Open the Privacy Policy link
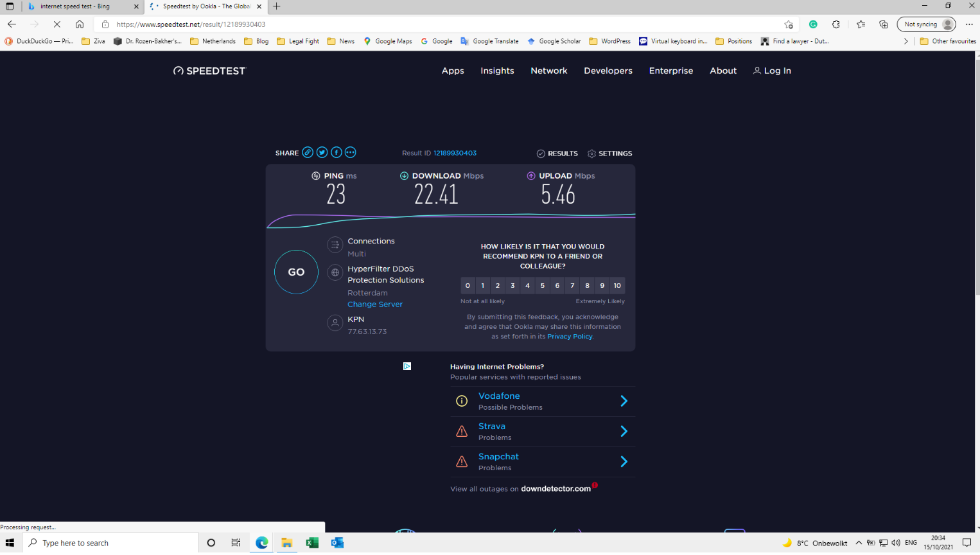This screenshot has height=555, width=980. [x=570, y=337]
